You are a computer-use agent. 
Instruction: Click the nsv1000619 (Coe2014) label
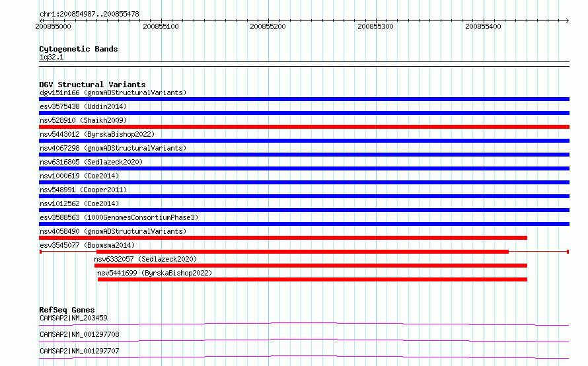[x=79, y=176]
